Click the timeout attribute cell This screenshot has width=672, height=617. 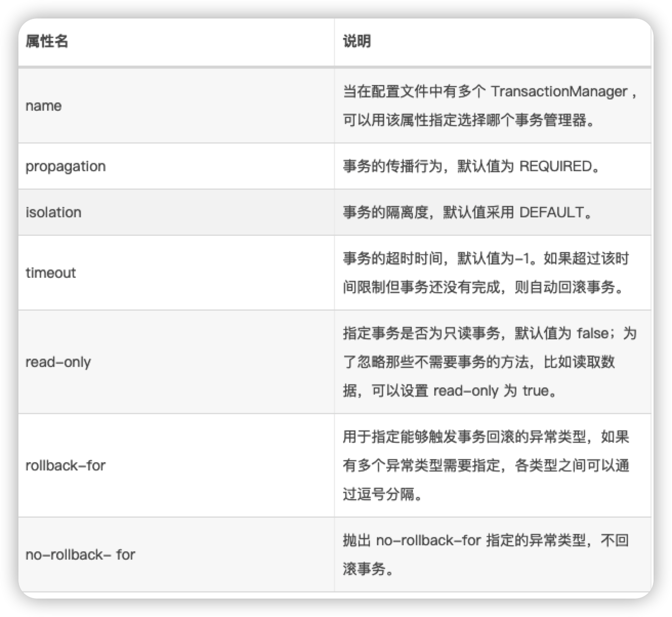tap(51, 273)
